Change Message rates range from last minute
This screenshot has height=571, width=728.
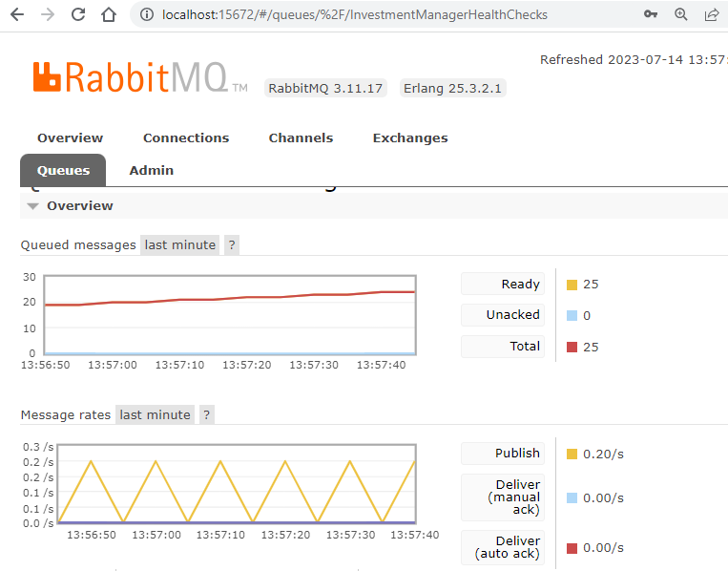click(x=156, y=414)
